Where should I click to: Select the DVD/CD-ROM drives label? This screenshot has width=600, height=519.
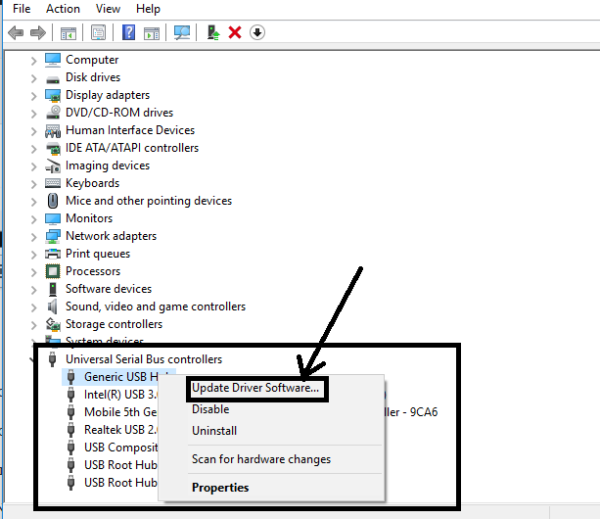[119, 113]
